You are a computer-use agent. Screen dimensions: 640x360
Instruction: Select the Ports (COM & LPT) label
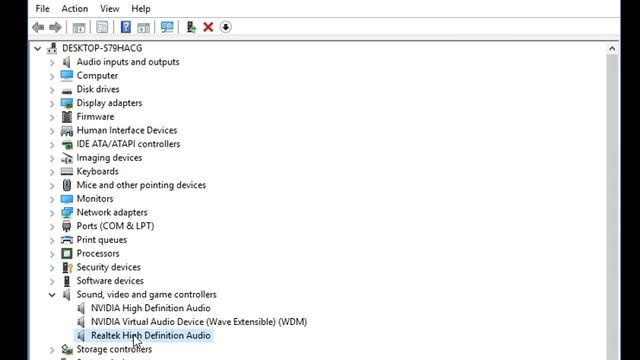[116, 226]
